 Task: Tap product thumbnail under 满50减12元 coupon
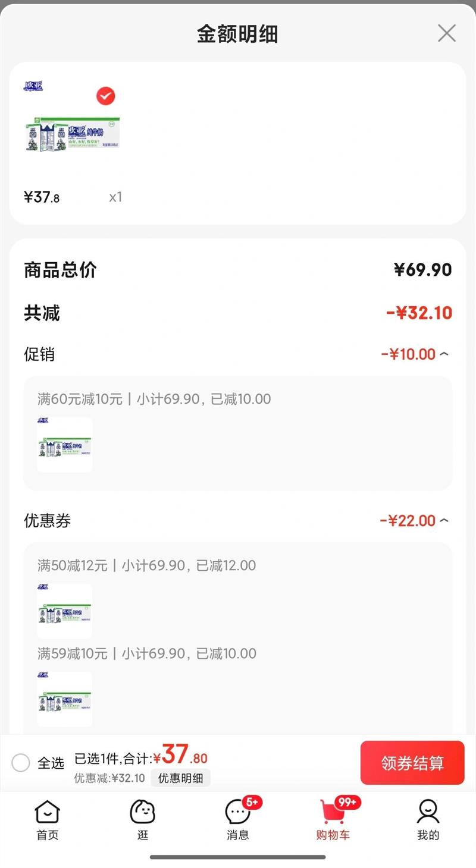(65, 611)
